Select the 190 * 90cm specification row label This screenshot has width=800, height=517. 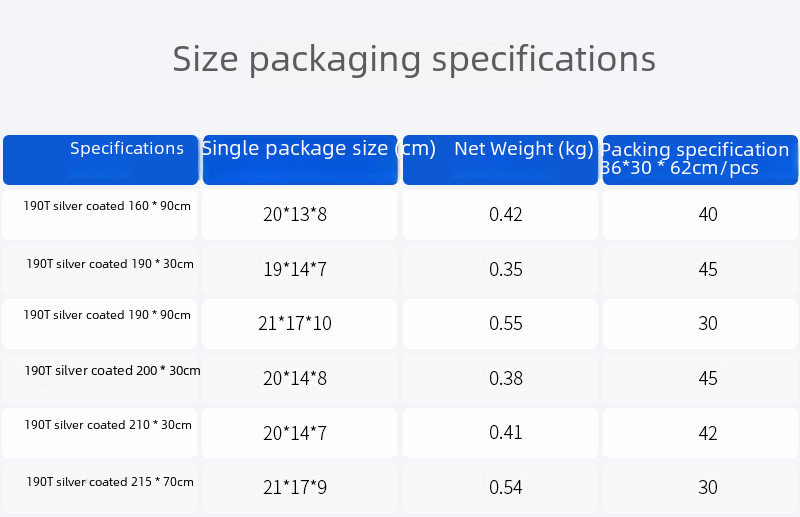pyautogui.click(x=107, y=315)
